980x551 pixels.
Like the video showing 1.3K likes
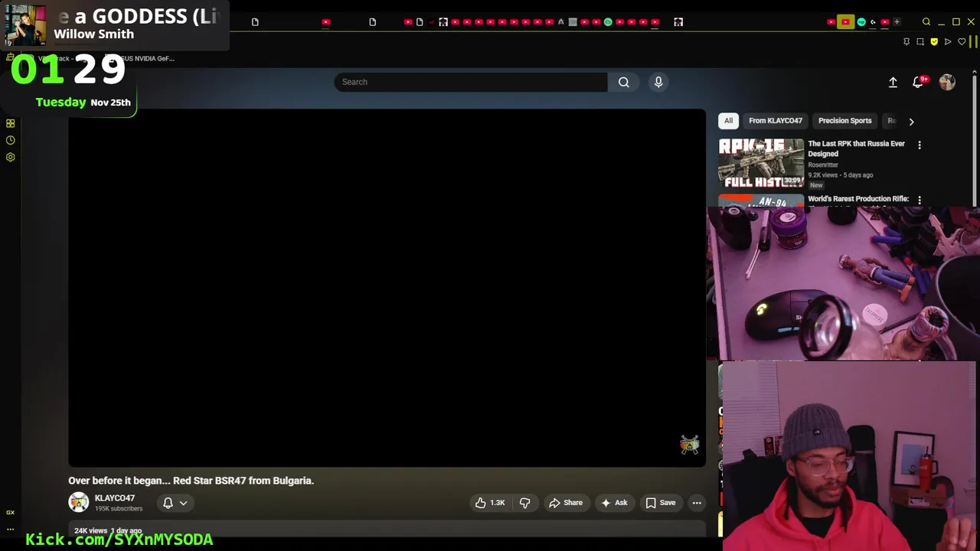pos(489,503)
